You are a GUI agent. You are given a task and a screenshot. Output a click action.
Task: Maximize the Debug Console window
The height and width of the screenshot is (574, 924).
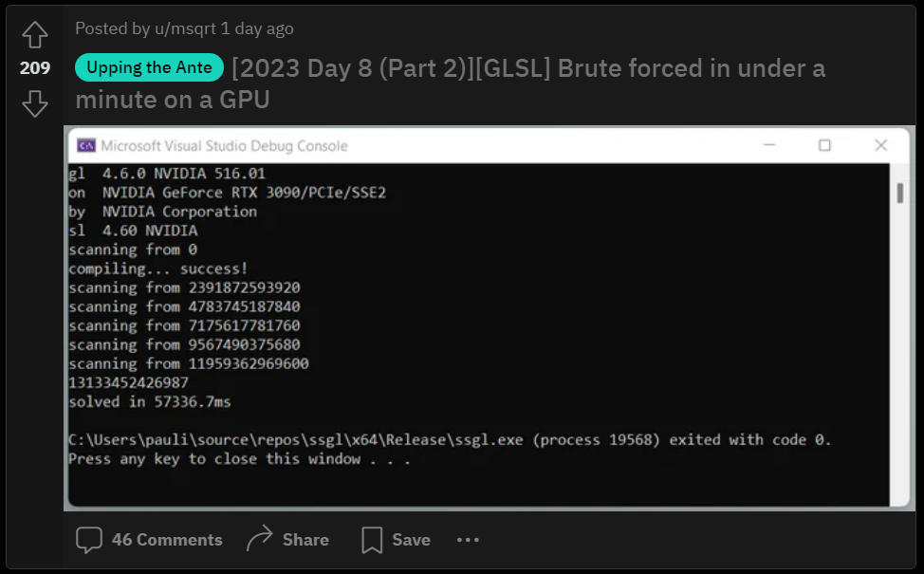coord(824,145)
